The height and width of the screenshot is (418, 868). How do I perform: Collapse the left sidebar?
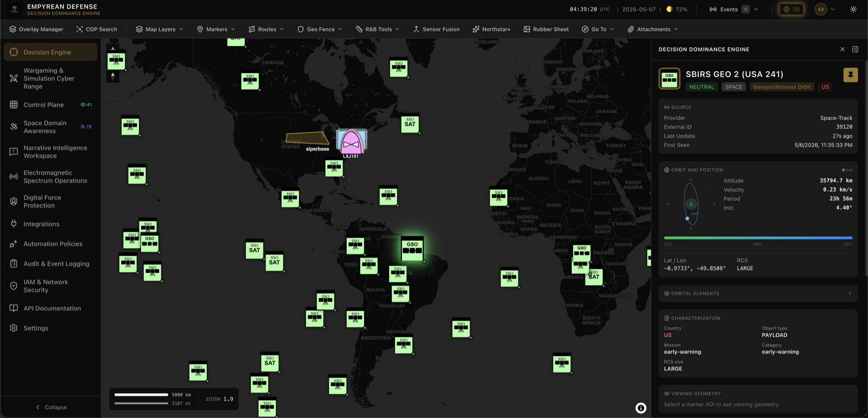point(51,407)
